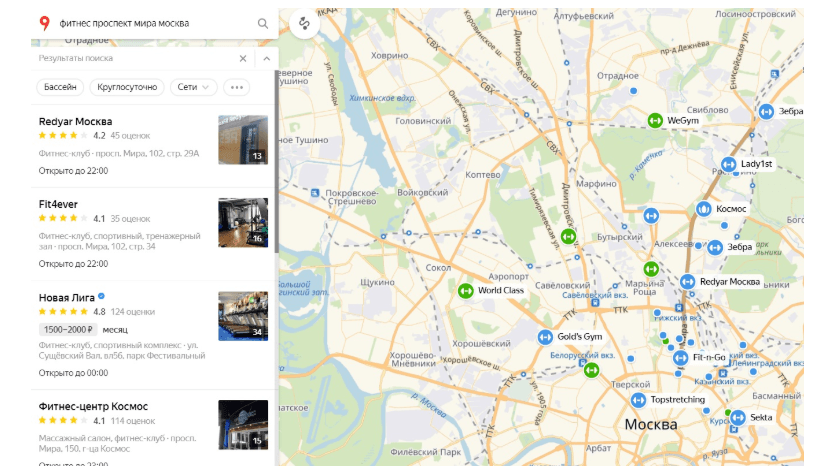Viewport: 813px width, 469px height.
Task: Click the 1500–2000 ₽ price tag
Action: [68, 329]
